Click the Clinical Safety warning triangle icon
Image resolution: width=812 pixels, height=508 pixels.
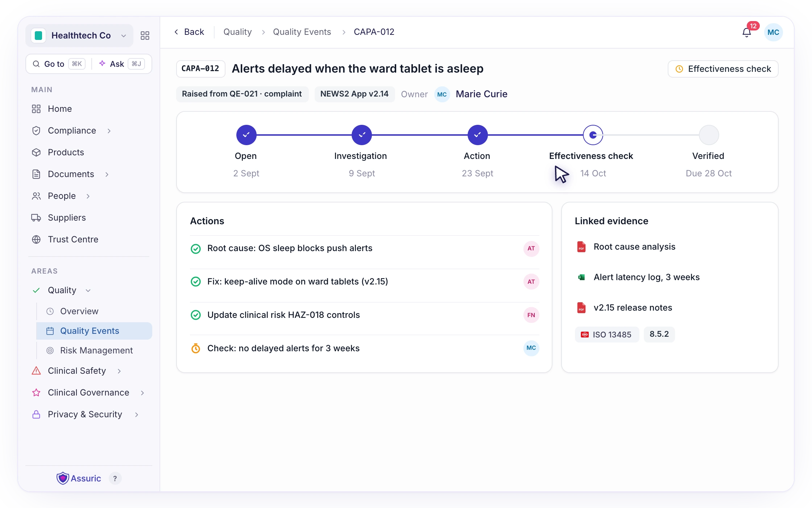click(x=36, y=371)
